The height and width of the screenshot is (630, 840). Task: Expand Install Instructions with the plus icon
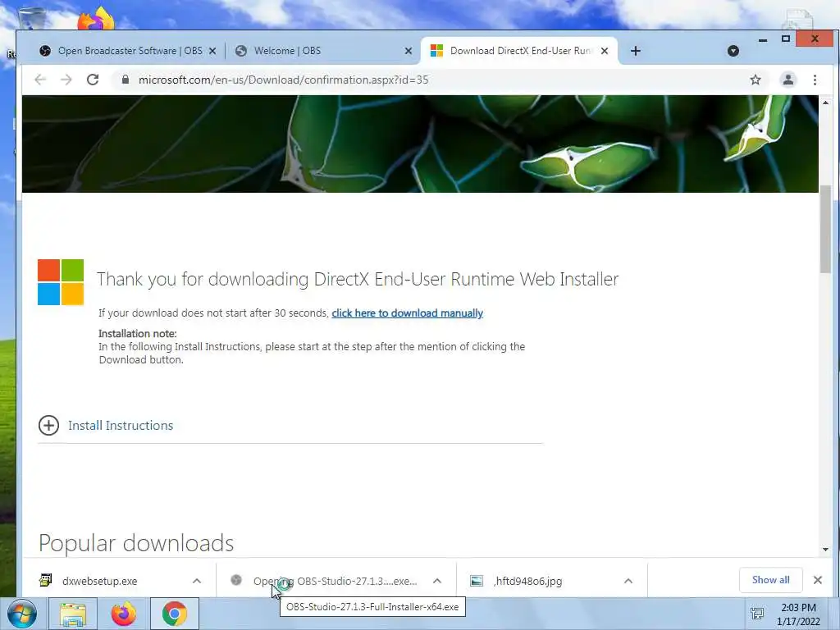(x=48, y=426)
